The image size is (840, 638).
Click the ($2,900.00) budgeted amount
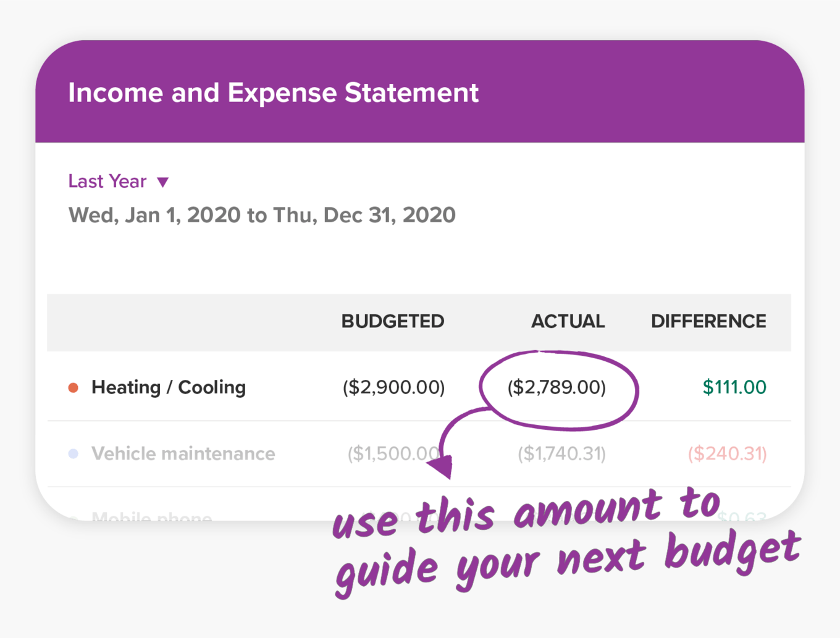(x=393, y=387)
